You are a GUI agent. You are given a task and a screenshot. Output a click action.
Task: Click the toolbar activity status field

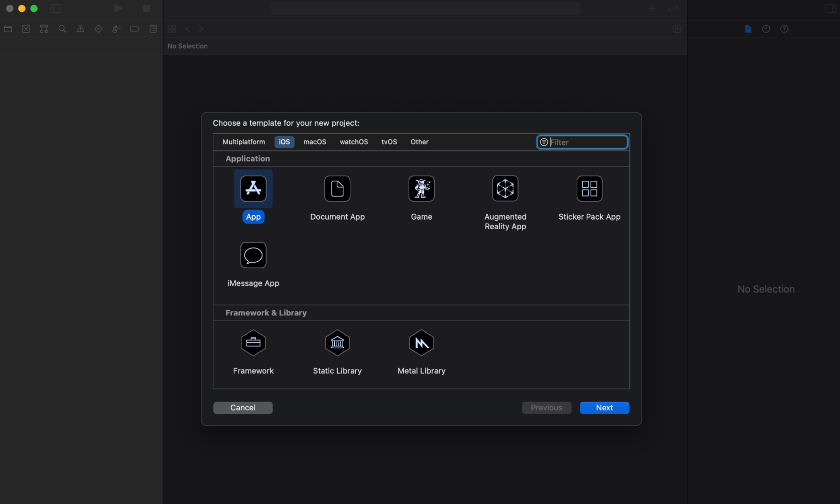click(x=425, y=8)
